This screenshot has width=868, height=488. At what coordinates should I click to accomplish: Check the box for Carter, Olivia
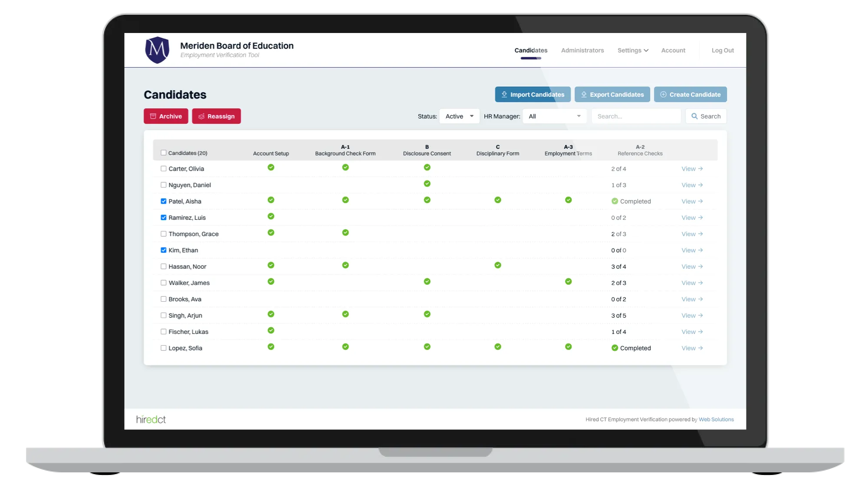164,168
